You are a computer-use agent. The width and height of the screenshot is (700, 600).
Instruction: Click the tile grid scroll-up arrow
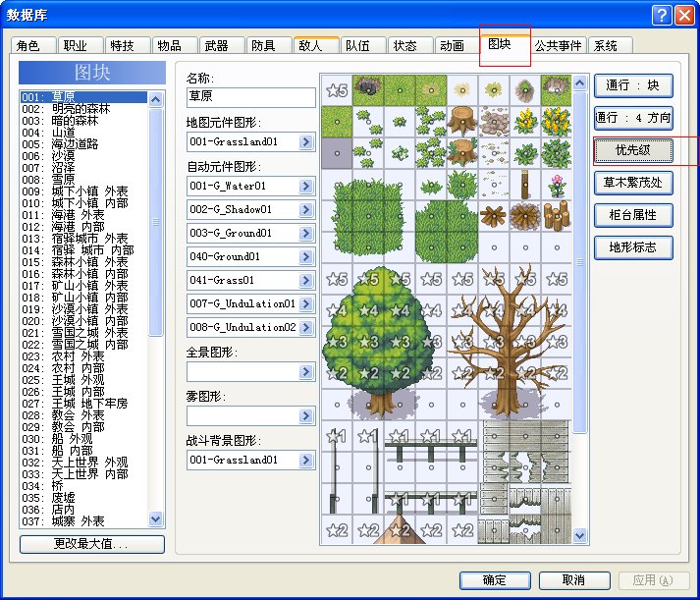click(579, 82)
